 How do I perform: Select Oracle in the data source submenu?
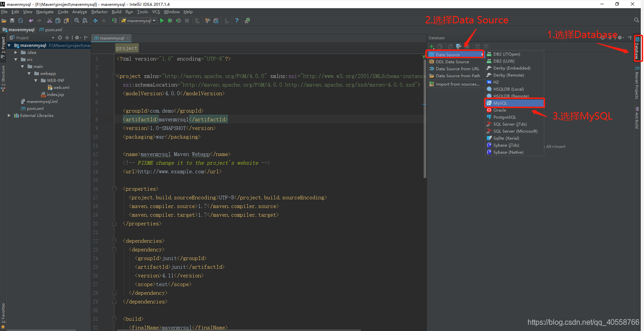(515, 110)
